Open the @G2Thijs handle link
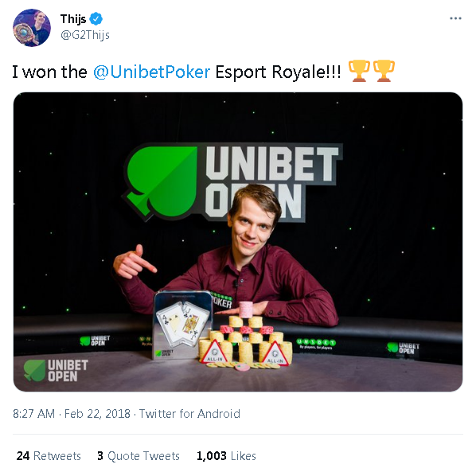This screenshot has width=476, height=476. (85, 35)
